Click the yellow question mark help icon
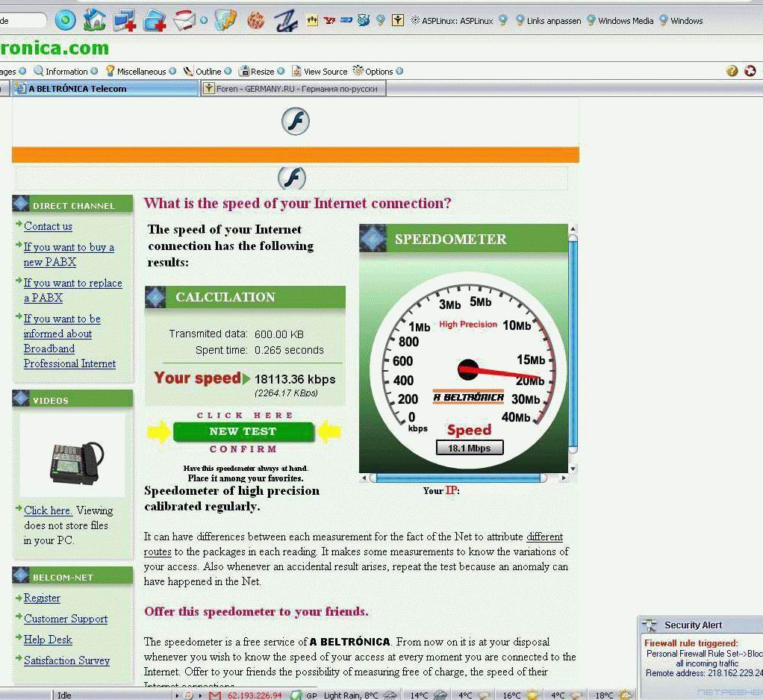 732,71
